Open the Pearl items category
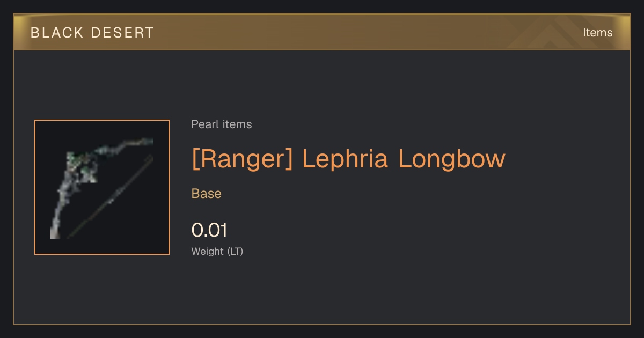 click(x=222, y=124)
